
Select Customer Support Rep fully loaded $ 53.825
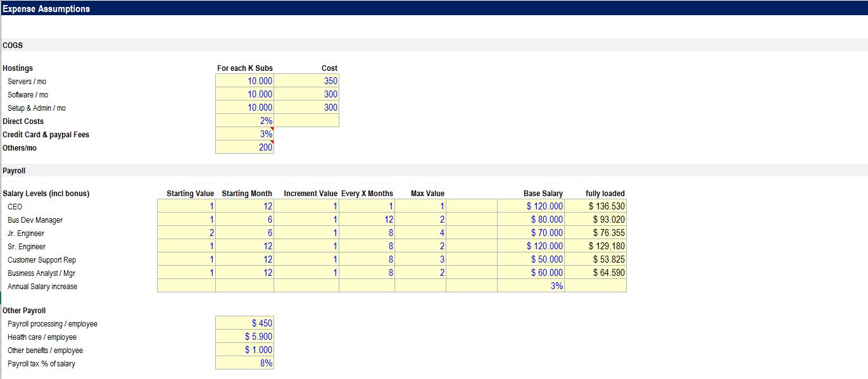coord(595,259)
